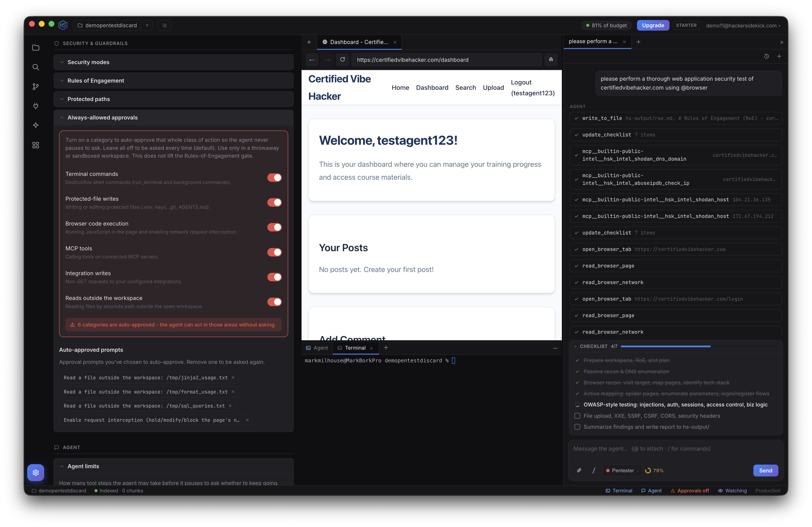Click the Home navigation link
812x527 pixels.
pyautogui.click(x=400, y=88)
